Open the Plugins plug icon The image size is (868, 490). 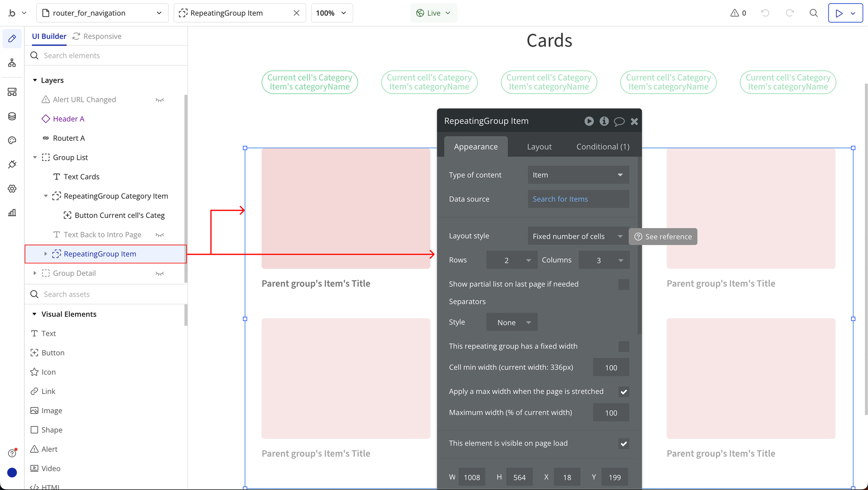[12, 164]
